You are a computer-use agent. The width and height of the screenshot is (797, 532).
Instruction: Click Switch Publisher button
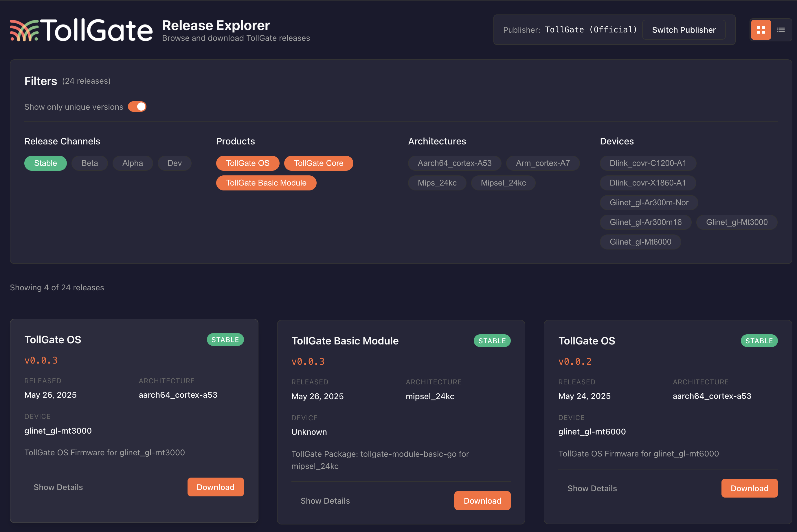tap(684, 30)
